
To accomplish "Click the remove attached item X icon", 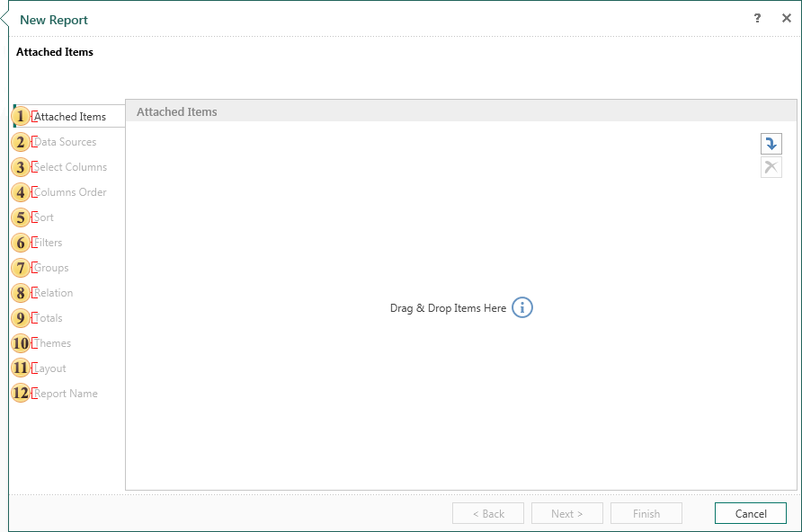I will [x=771, y=167].
